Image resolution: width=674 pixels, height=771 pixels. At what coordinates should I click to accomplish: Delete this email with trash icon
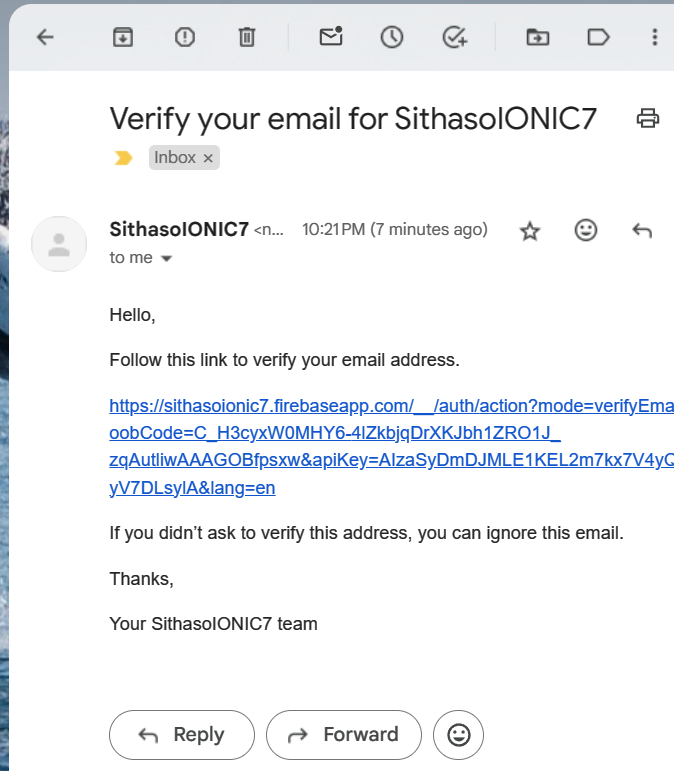(x=247, y=37)
